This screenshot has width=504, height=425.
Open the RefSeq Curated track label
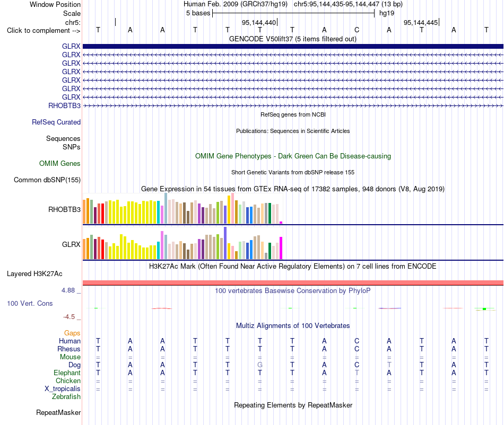56,122
